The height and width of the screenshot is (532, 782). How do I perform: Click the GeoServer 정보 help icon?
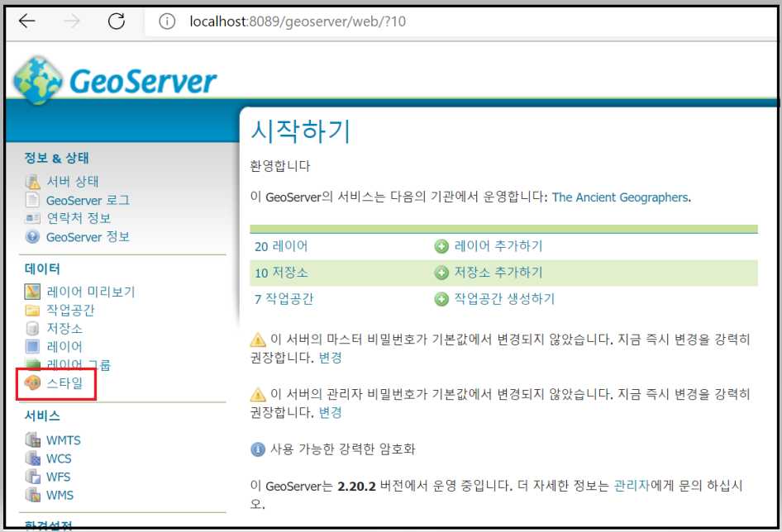[32, 237]
